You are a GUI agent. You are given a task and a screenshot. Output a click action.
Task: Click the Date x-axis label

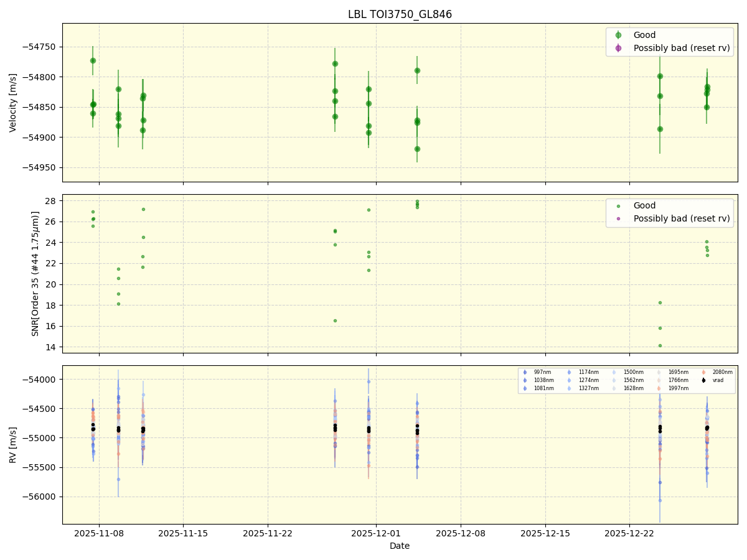[400, 546]
